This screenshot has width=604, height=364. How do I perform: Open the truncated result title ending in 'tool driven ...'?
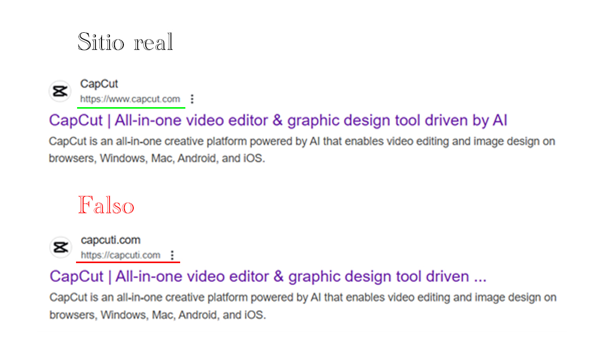point(268,277)
